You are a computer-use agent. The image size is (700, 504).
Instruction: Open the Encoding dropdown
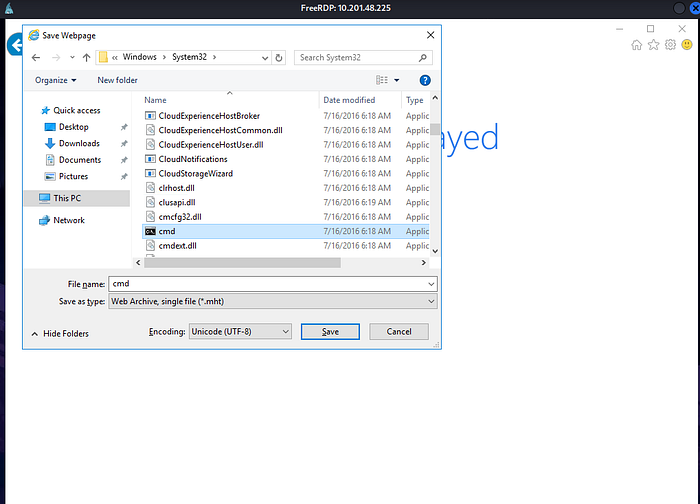point(240,332)
